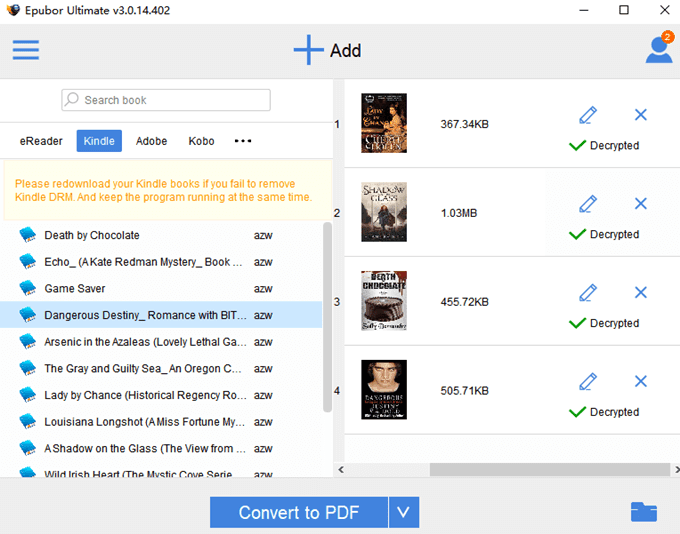Click book icon beside Louisiana Longshot

click(x=28, y=421)
